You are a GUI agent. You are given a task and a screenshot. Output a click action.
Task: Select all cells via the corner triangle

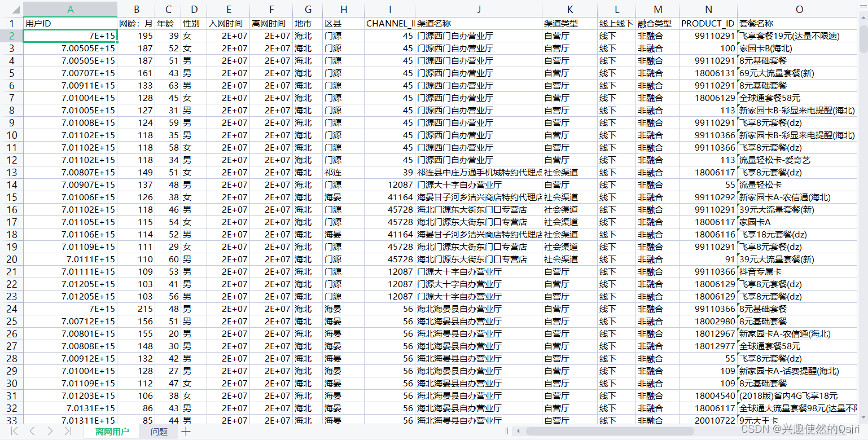11,10
